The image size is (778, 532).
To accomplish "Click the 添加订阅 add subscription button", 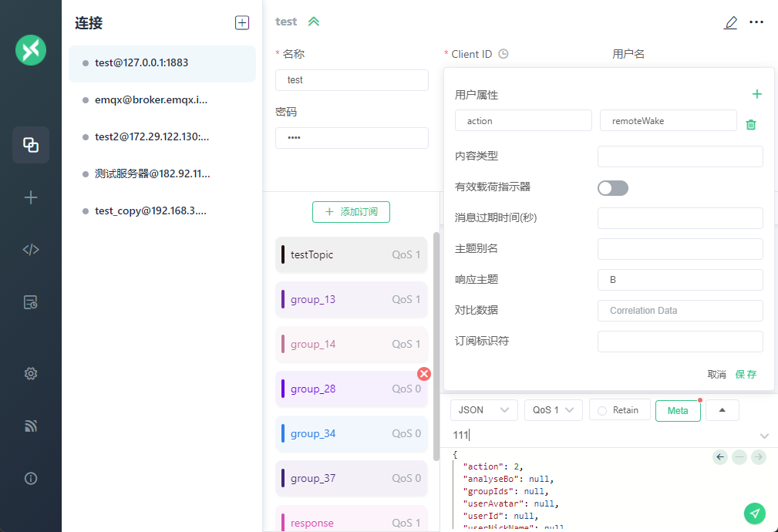I will pos(351,211).
